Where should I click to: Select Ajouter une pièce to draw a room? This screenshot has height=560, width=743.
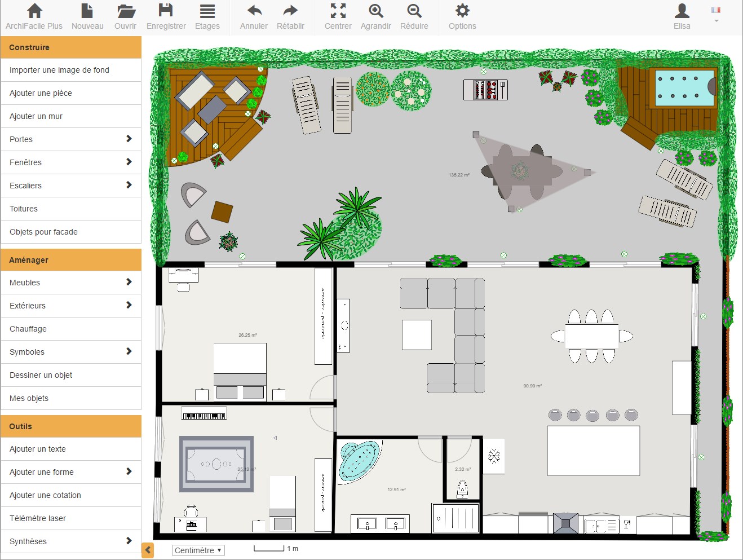pyautogui.click(x=70, y=93)
